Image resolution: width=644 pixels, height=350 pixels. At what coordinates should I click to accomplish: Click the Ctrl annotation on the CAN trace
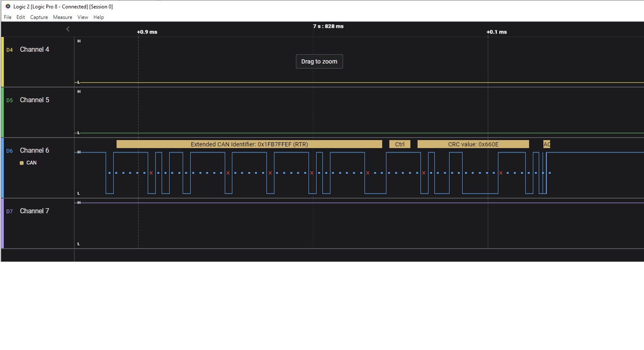(399, 144)
